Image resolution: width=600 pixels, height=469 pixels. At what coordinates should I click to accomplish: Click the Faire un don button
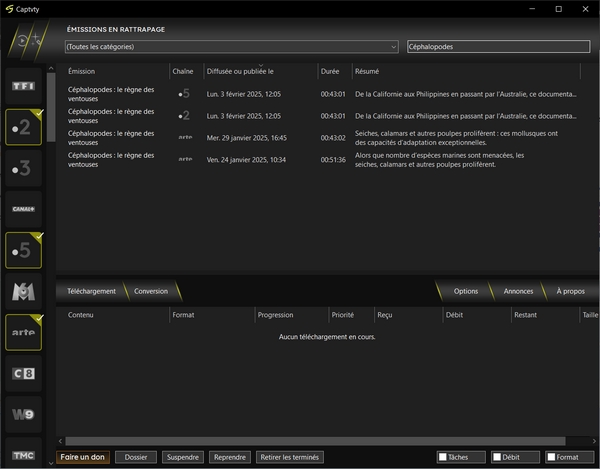click(x=83, y=457)
